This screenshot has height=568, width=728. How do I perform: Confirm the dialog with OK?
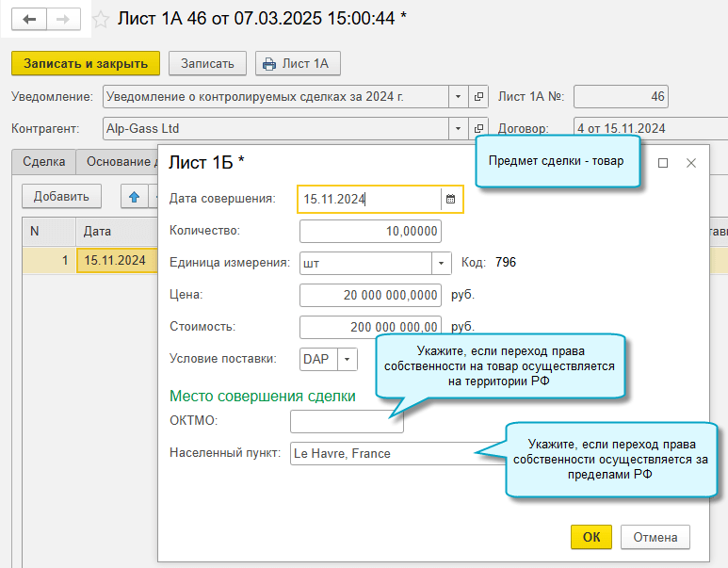tap(590, 537)
